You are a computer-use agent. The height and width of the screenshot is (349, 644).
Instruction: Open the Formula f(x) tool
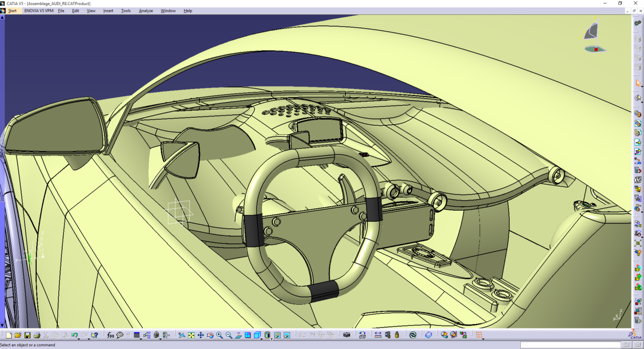click(x=110, y=335)
